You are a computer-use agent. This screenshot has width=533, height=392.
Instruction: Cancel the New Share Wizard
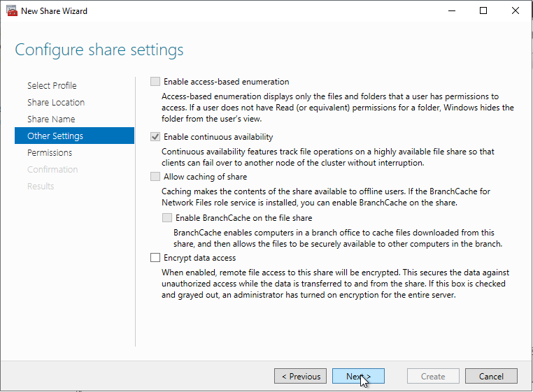click(491, 376)
